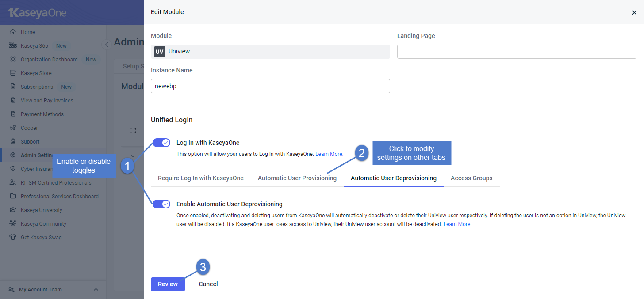Toggle Log In with KaseyaOne switch
Screen dimensions: 644x299
(161, 143)
